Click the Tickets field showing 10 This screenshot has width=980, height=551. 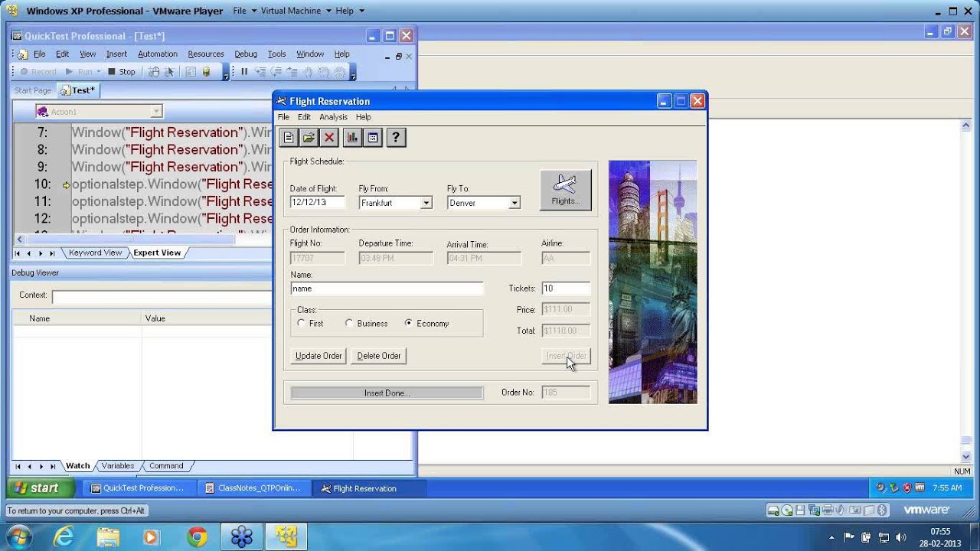click(x=566, y=289)
